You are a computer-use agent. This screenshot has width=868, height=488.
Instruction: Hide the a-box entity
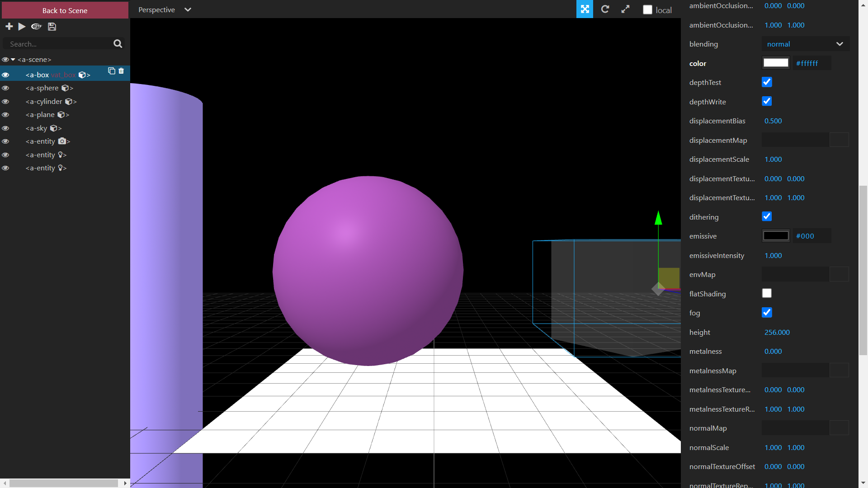[5, 75]
